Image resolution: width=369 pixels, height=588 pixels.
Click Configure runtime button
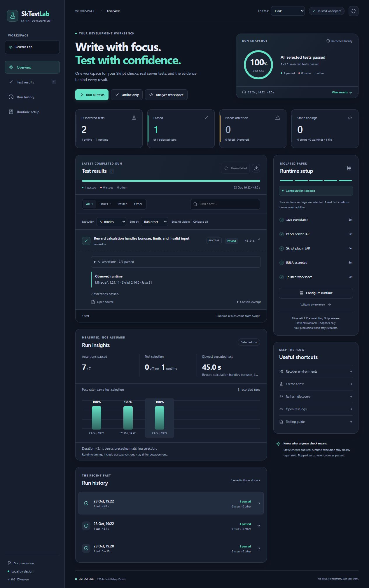point(316,293)
